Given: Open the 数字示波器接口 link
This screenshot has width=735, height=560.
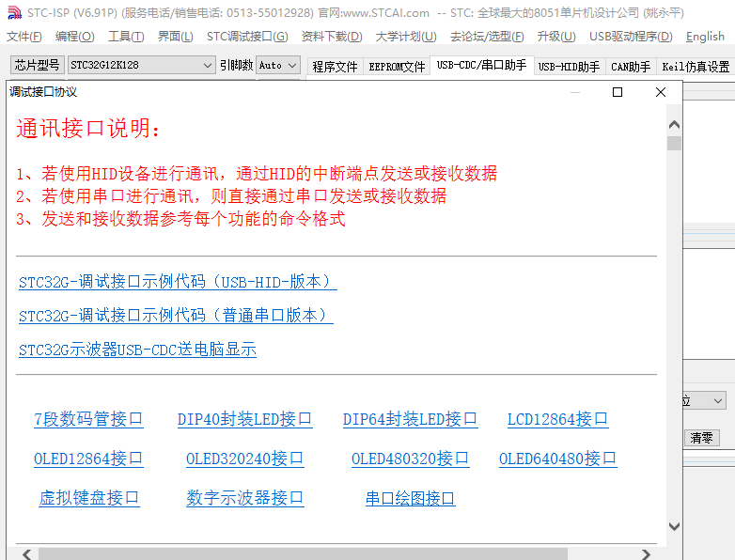Looking at the screenshot, I should coord(244,498).
